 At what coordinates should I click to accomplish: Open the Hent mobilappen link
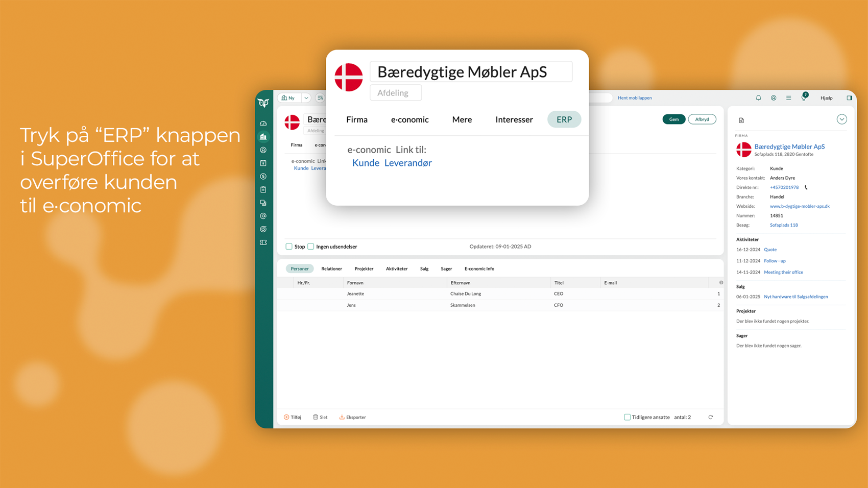tap(634, 98)
